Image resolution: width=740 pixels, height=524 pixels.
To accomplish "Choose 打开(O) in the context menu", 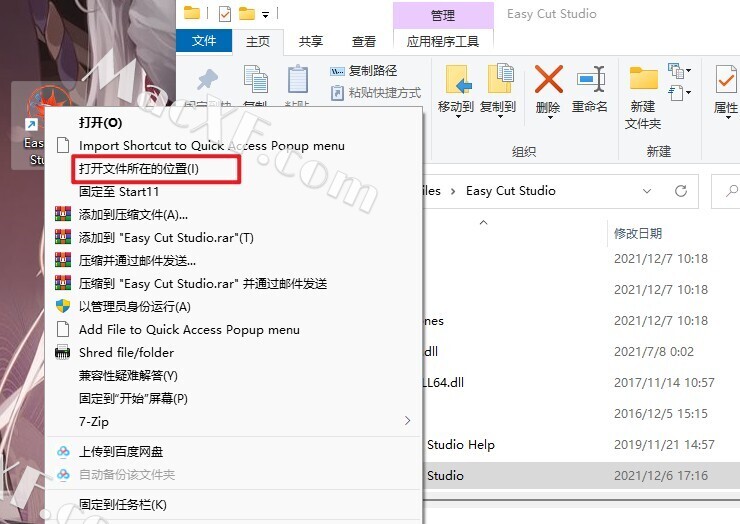I will point(234,123).
